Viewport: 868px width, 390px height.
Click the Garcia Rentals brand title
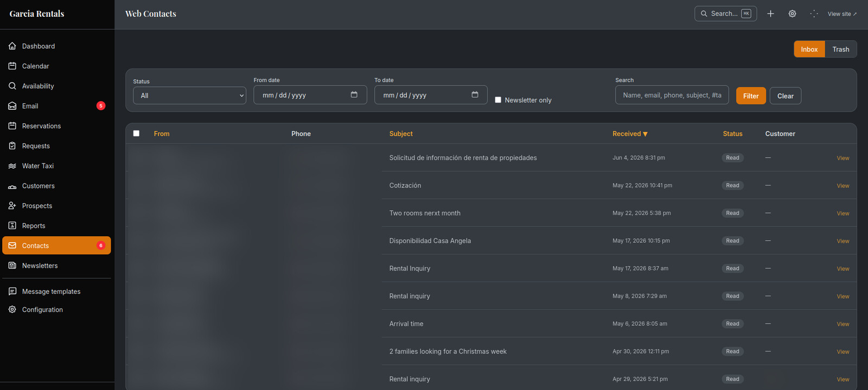pos(37,14)
